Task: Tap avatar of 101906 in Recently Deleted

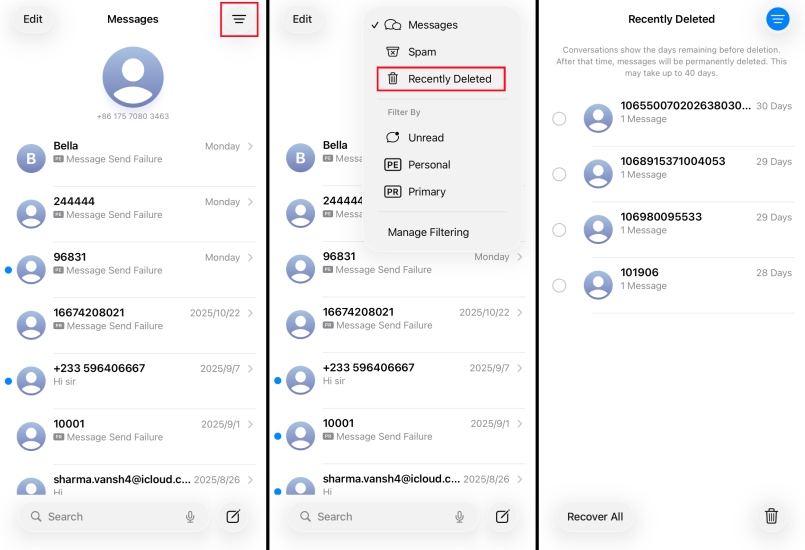Action: coord(598,285)
